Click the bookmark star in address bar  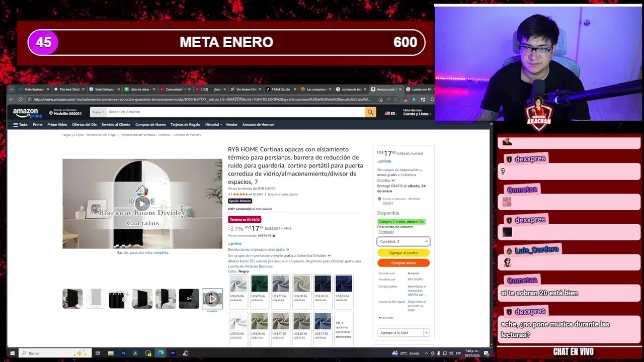click(x=395, y=99)
